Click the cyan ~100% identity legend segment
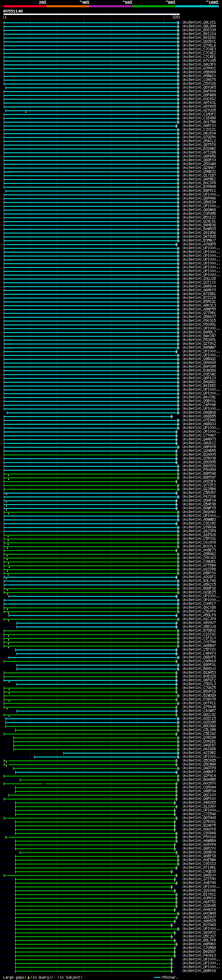This screenshot has height=980, width=222. coord(197,6)
